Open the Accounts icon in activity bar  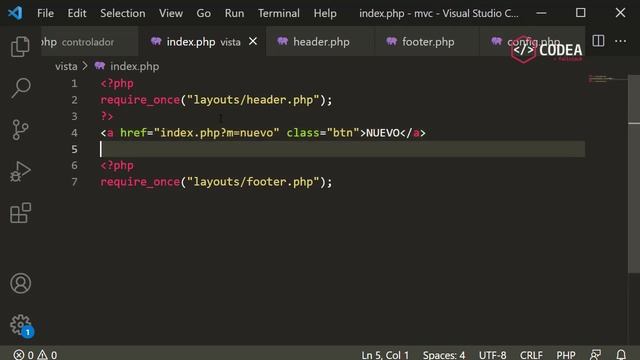[x=20, y=283]
